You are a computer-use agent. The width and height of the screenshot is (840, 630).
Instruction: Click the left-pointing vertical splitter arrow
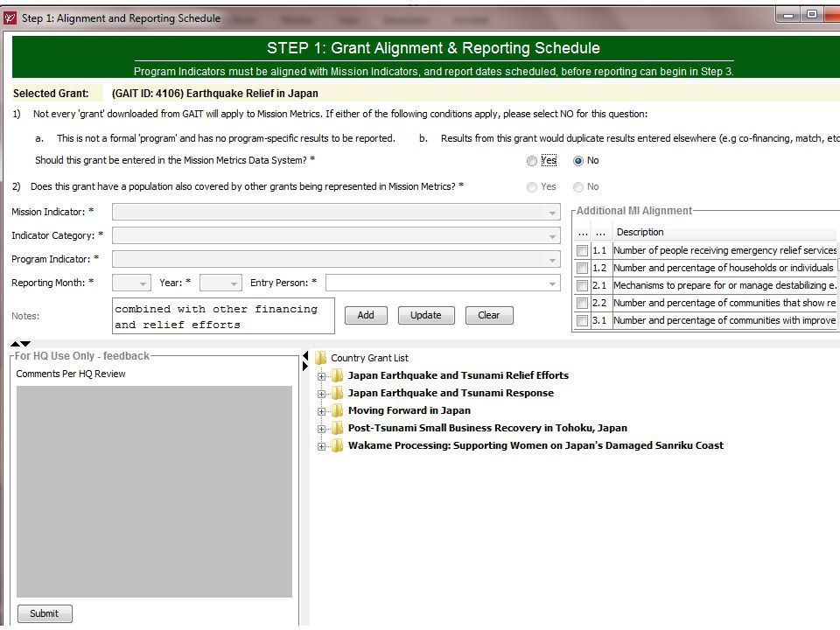(305, 356)
